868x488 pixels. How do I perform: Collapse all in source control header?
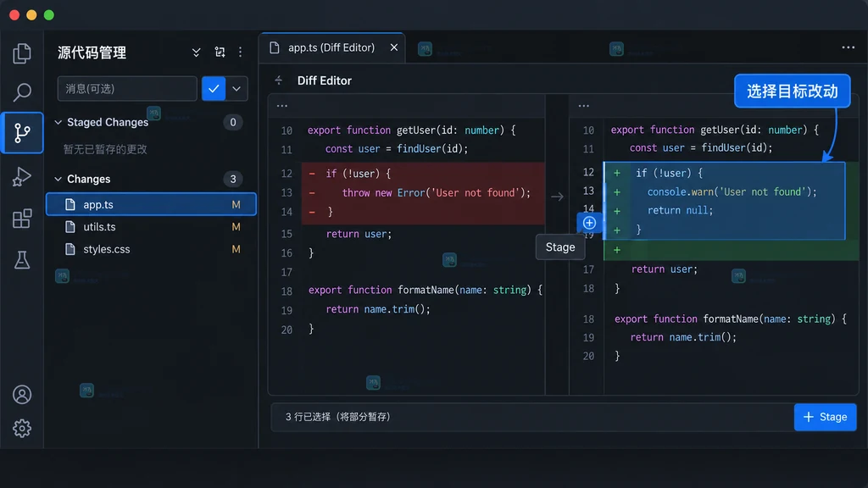coord(196,53)
